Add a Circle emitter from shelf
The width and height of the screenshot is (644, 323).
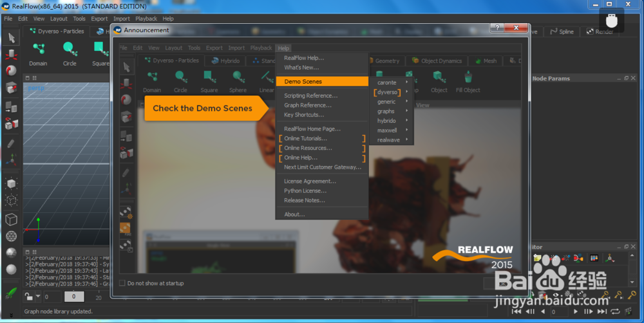click(x=70, y=54)
